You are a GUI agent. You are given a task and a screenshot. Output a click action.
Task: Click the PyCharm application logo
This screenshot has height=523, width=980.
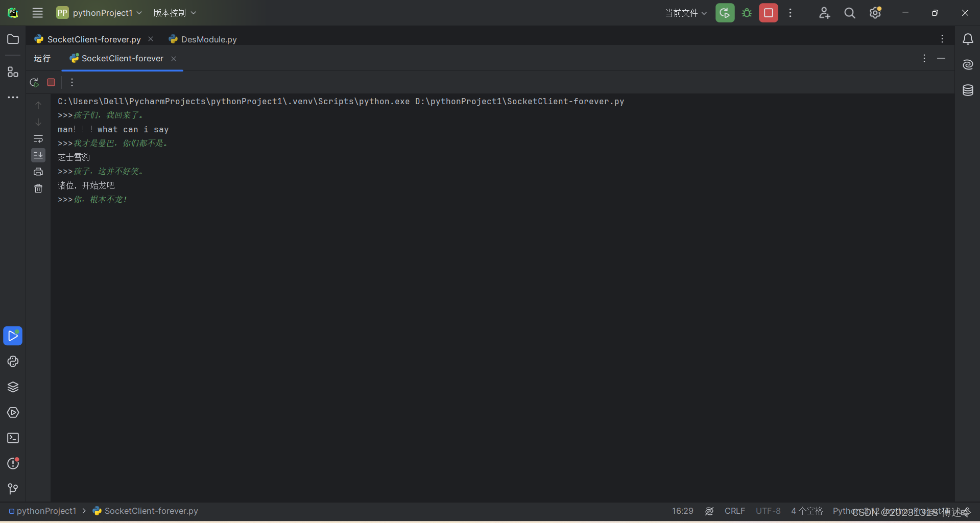[13, 13]
